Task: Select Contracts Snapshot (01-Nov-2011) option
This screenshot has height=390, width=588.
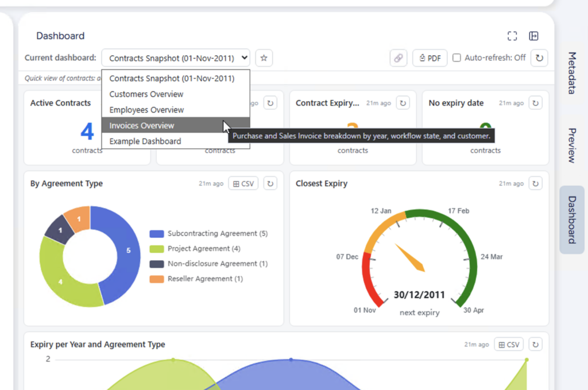Action: 176,78
